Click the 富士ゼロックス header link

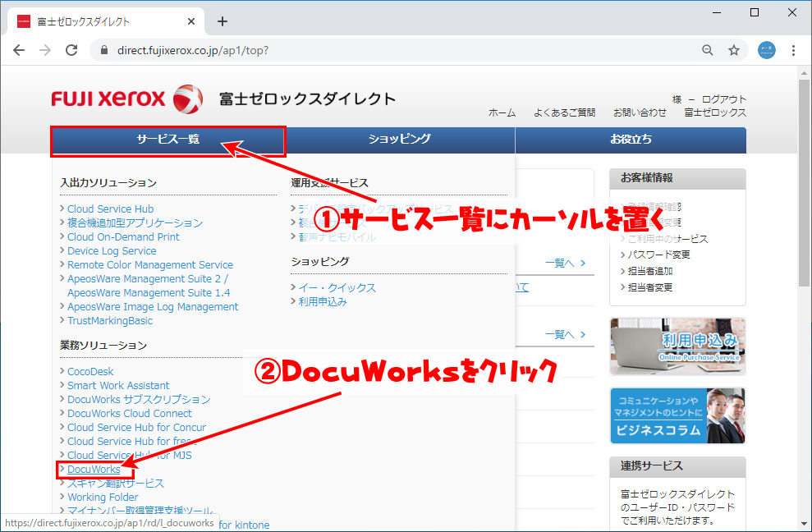[x=715, y=112]
